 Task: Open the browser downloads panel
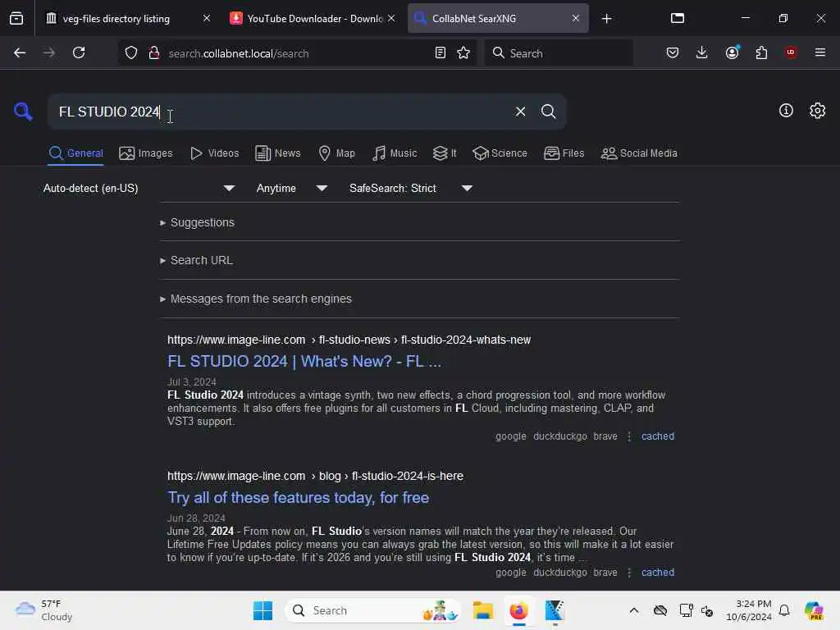702,53
